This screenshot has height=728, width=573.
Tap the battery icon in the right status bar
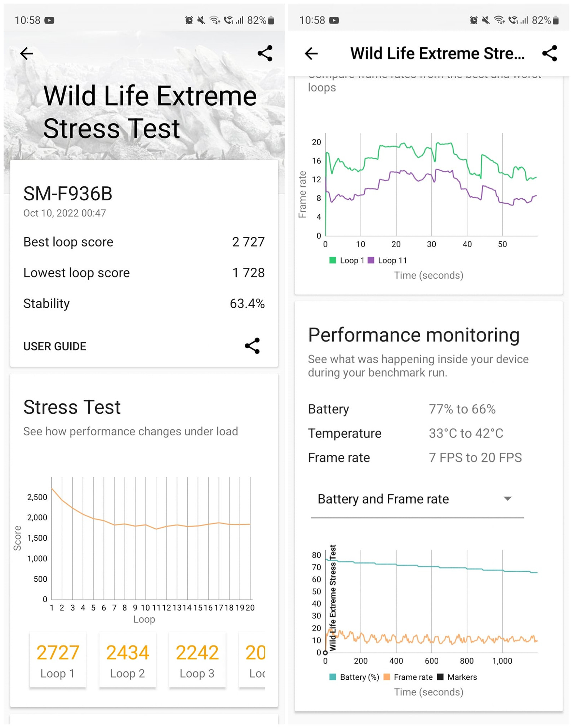click(556, 20)
